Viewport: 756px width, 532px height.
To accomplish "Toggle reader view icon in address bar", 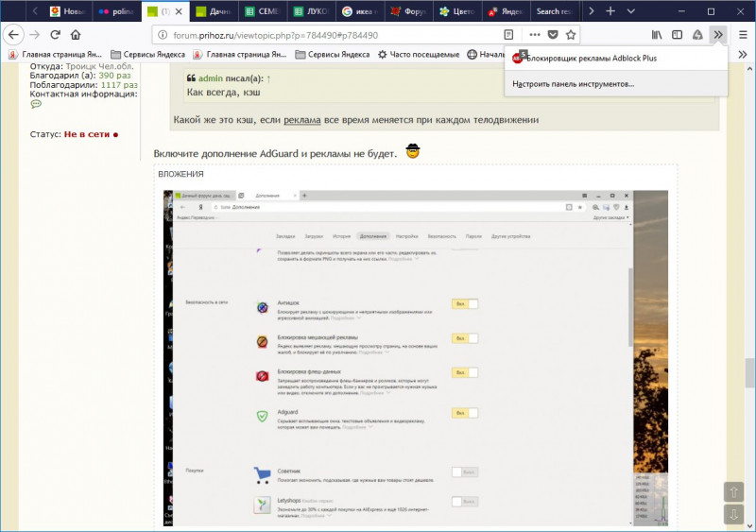I will pos(508,35).
